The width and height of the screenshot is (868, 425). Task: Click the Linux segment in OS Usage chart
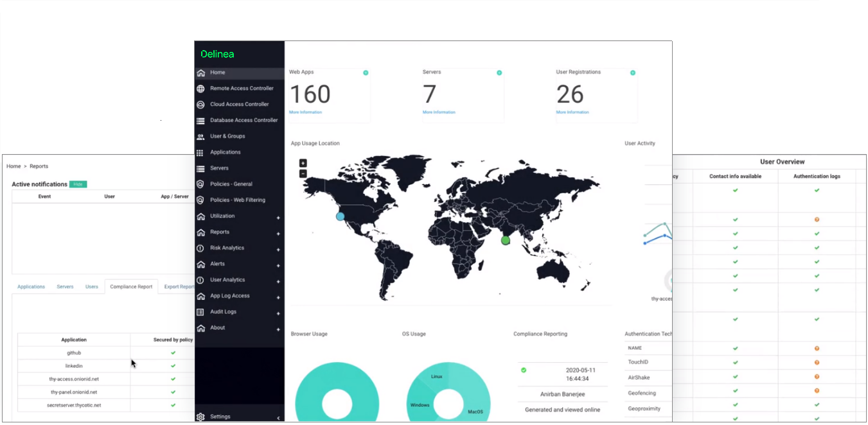click(x=437, y=376)
